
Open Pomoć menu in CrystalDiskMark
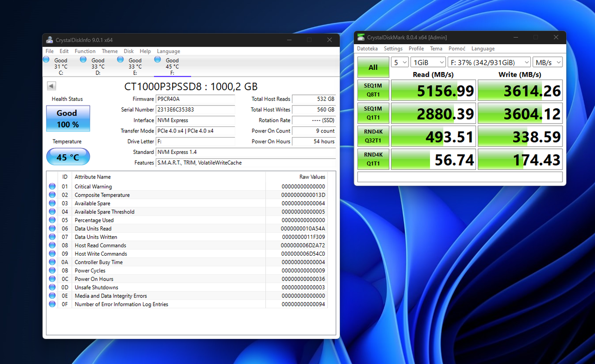(x=457, y=48)
